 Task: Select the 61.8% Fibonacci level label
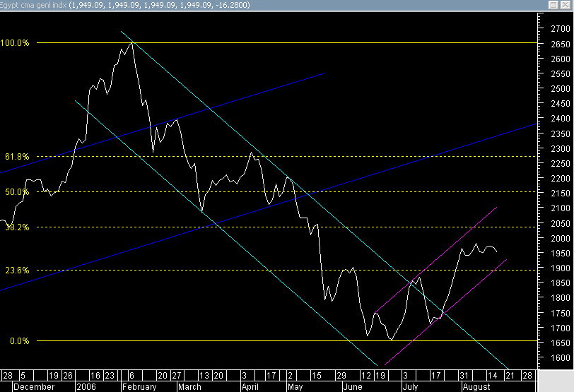click(x=17, y=157)
